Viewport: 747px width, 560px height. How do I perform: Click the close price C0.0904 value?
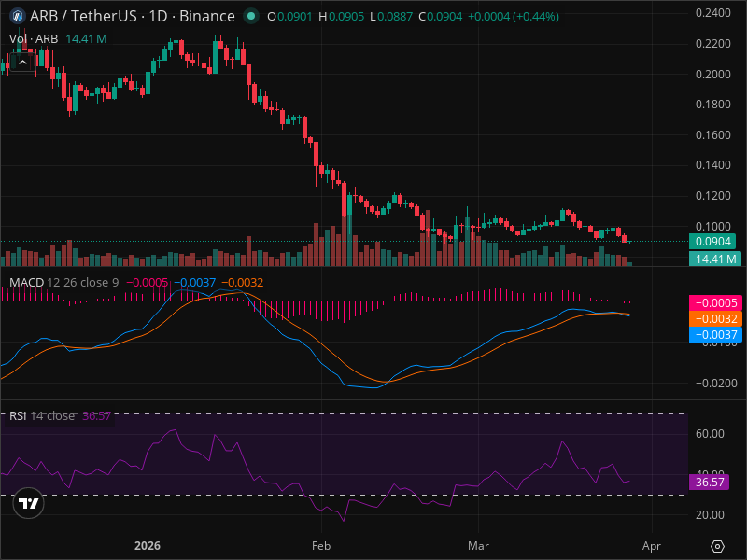(440, 17)
